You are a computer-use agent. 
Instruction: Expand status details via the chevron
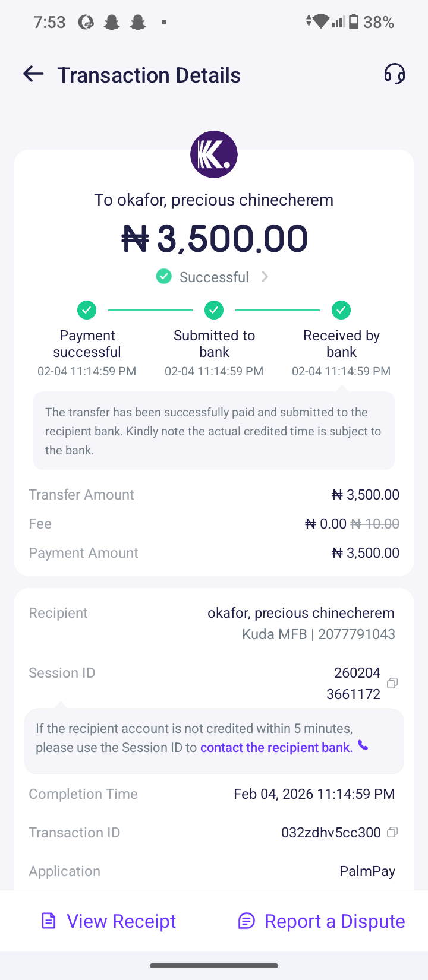(x=265, y=277)
